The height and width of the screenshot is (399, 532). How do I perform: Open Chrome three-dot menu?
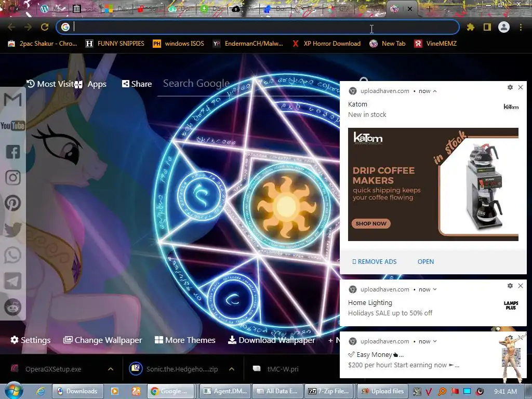click(521, 27)
